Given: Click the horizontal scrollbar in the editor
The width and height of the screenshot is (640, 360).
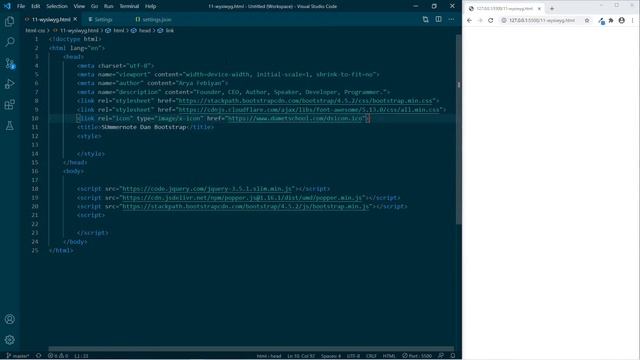Looking at the screenshot, I should [251, 349].
